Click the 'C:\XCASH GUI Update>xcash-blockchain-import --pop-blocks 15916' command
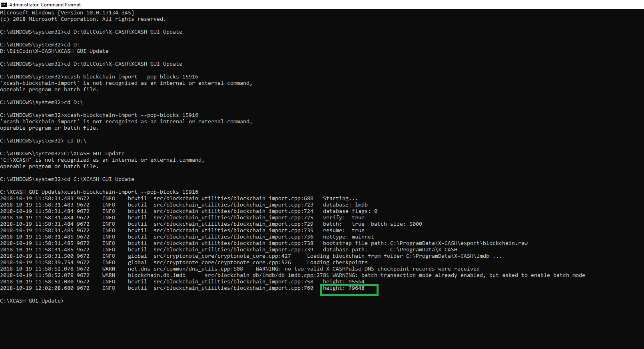The height and width of the screenshot is (349, 644). (x=99, y=192)
